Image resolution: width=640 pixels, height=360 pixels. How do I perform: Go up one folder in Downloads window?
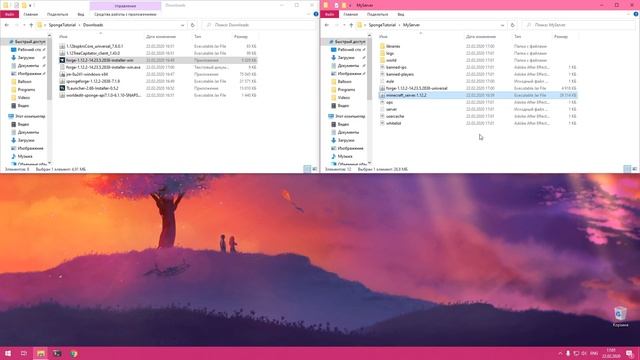pyautogui.click(x=31, y=25)
